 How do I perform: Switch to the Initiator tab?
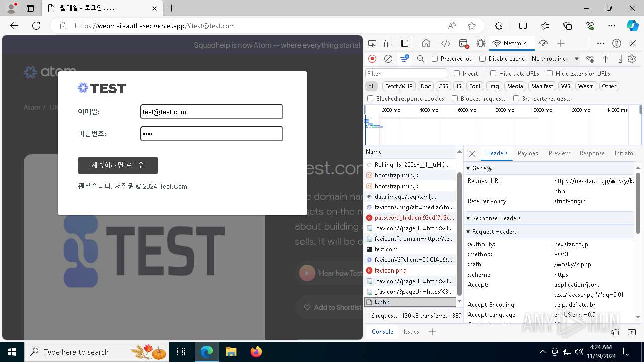625,153
